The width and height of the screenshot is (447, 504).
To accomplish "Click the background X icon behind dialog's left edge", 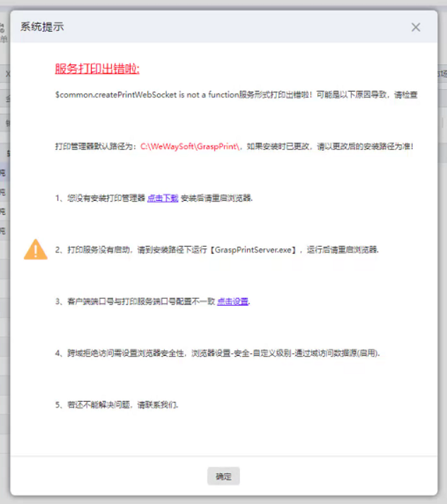I will click(x=8, y=74).
